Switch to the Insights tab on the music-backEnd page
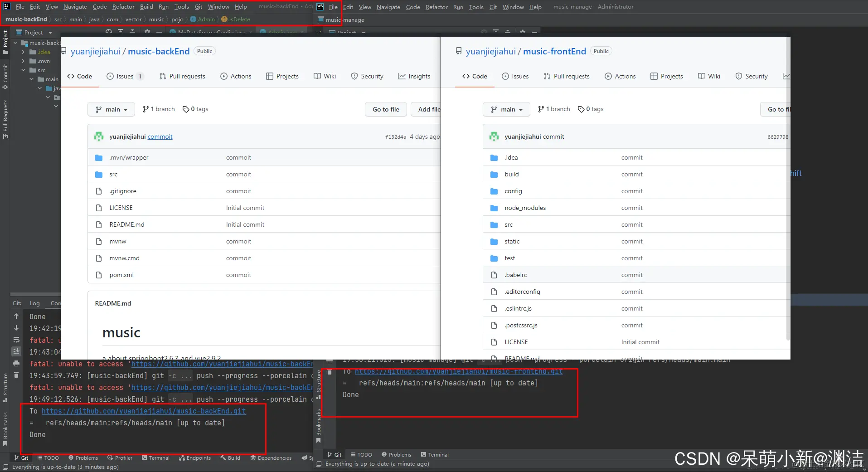Viewport: 868px width, 472px height. 414,76
